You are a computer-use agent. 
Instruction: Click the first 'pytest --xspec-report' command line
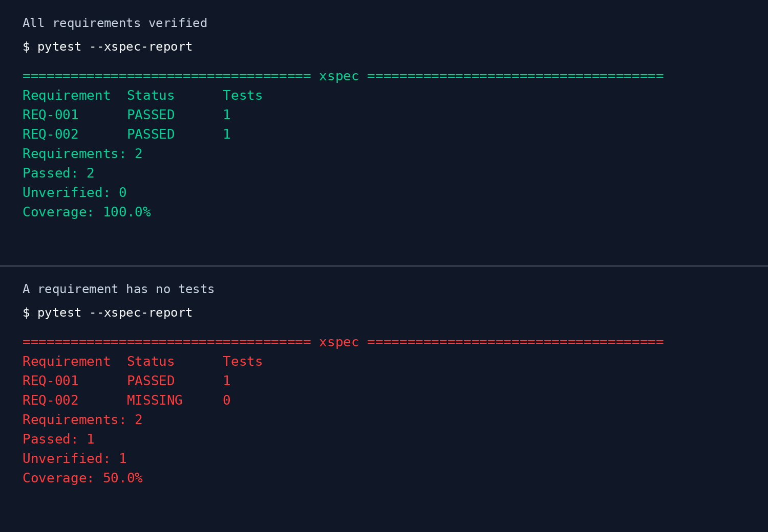[x=108, y=47]
